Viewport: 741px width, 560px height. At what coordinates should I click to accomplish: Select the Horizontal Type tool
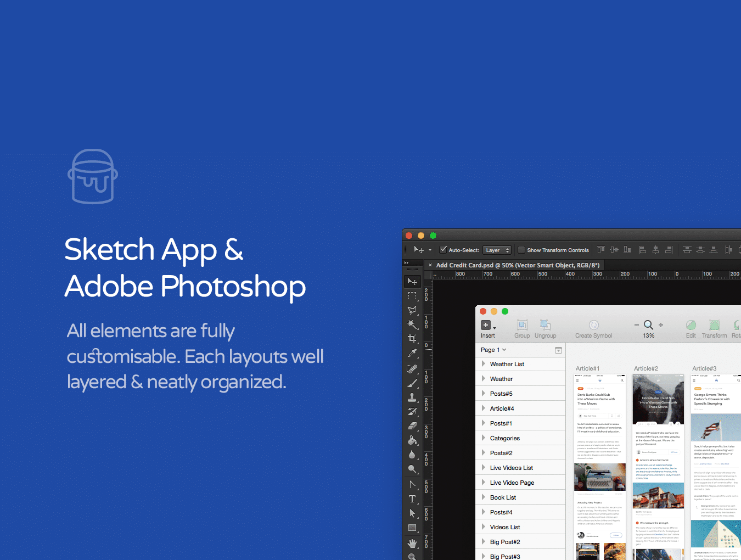tap(412, 499)
